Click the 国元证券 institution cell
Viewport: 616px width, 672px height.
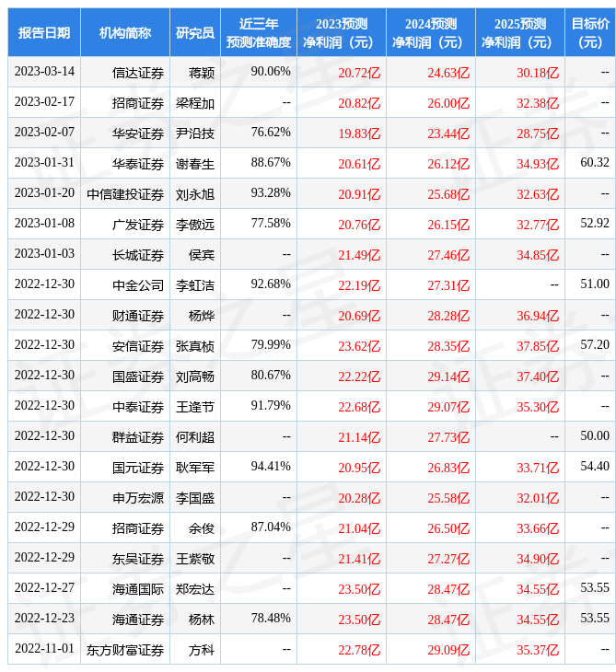coord(138,468)
